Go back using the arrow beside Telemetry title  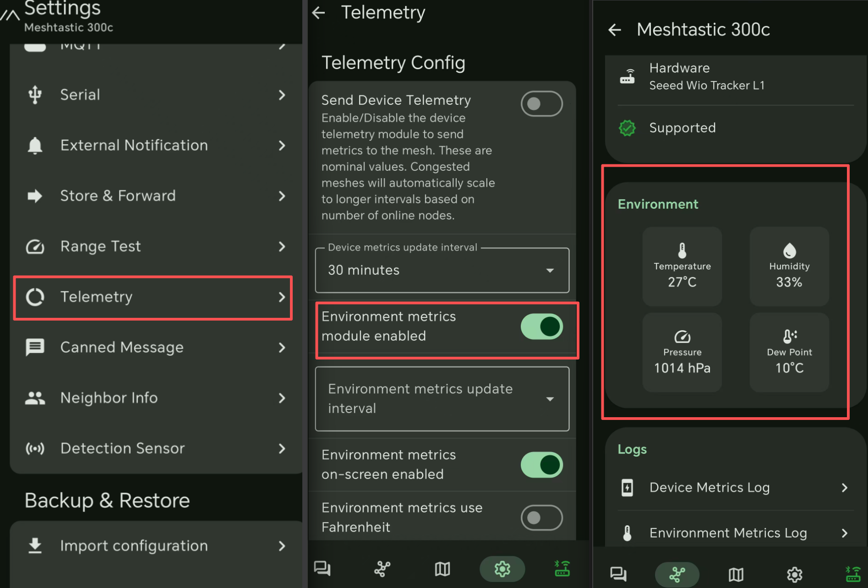[319, 13]
